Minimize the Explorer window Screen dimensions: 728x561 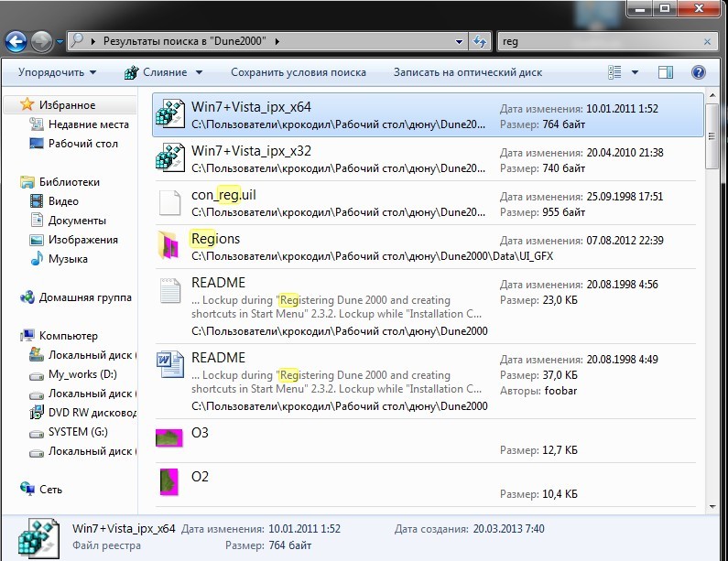coord(640,8)
